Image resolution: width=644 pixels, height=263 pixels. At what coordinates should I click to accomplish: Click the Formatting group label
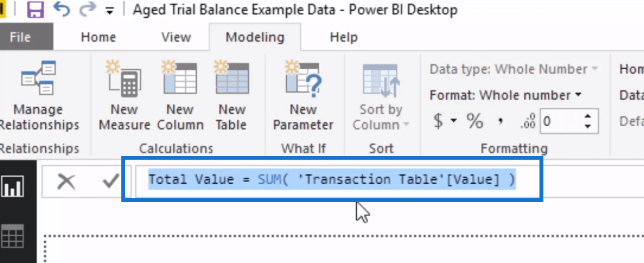tap(514, 148)
